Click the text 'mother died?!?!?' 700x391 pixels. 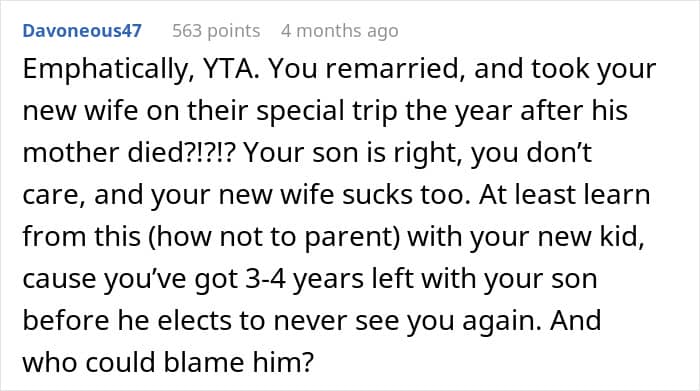click(128, 153)
